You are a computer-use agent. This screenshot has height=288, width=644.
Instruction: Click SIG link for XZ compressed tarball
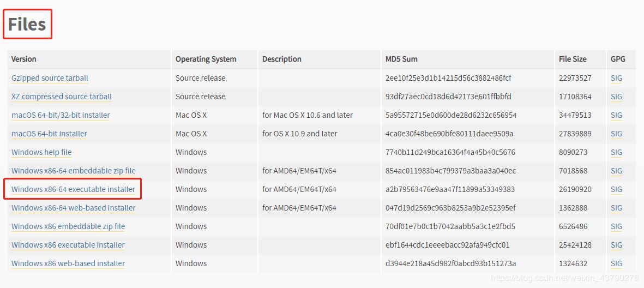tap(616, 97)
